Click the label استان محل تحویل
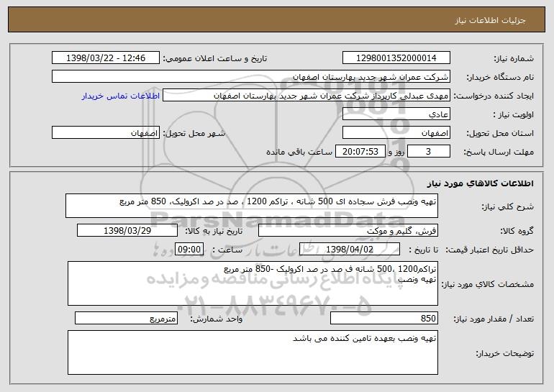The image size is (554, 392). [x=500, y=134]
